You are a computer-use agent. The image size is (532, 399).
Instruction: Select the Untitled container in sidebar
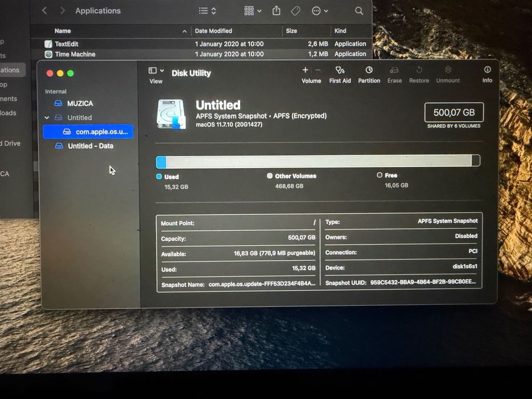pos(79,118)
